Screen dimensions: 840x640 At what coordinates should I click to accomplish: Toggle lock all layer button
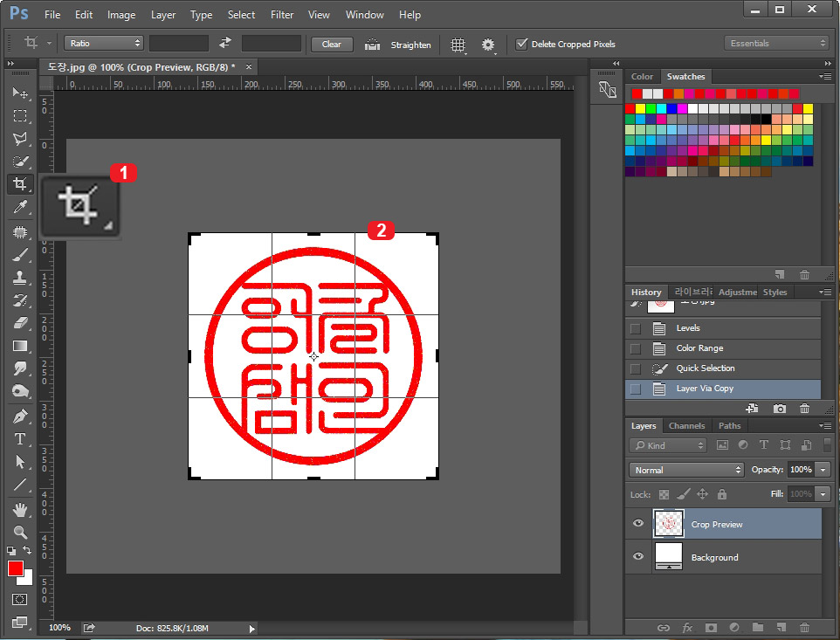(722, 494)
